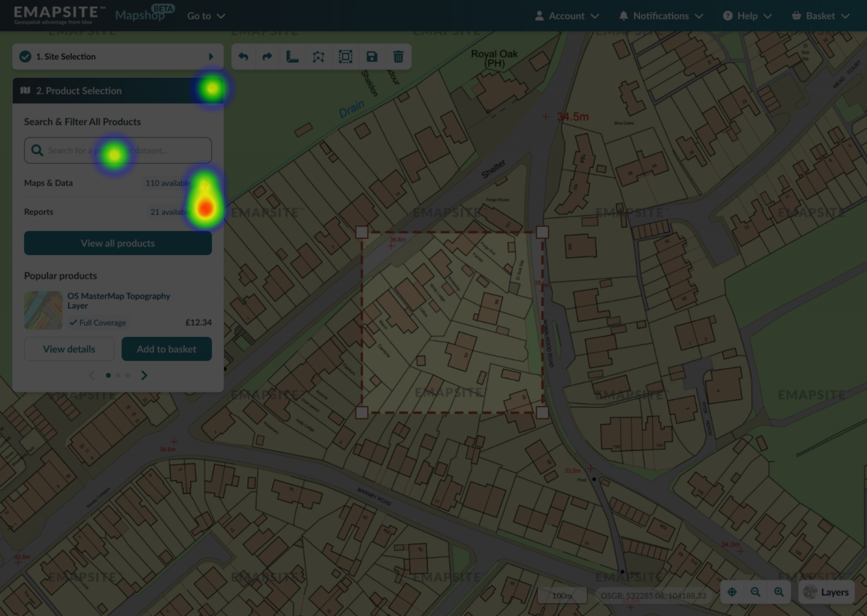Click the save floppy disk icon
The height and width of the screenshot is (616, 867).
click(x=372, y=57)
